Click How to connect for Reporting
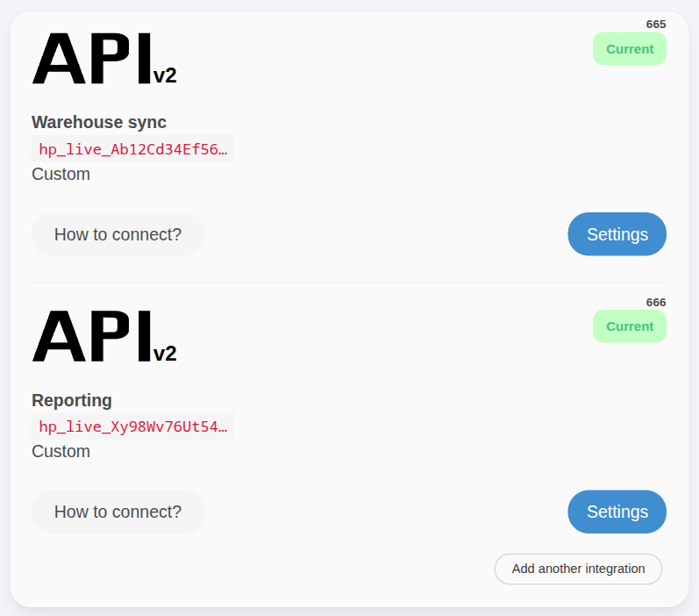Viewport: 699px width, 616px height. [x=118, y=512]
